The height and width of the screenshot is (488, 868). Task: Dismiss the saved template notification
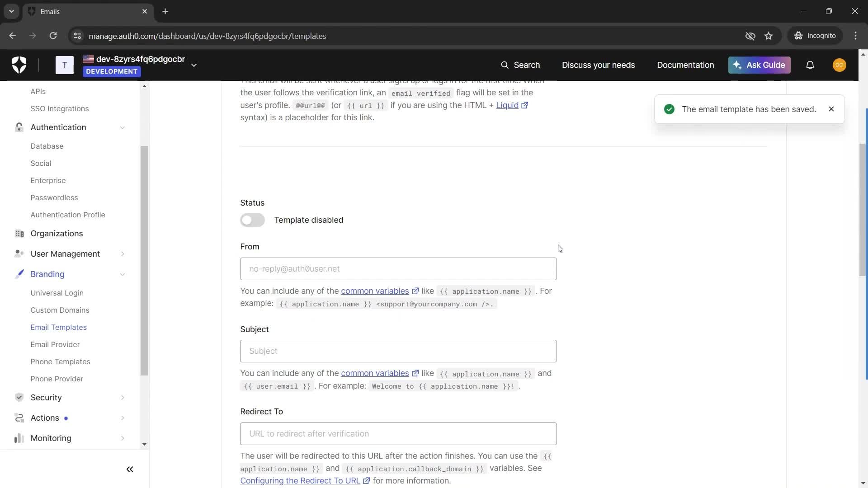pos(831,109)
